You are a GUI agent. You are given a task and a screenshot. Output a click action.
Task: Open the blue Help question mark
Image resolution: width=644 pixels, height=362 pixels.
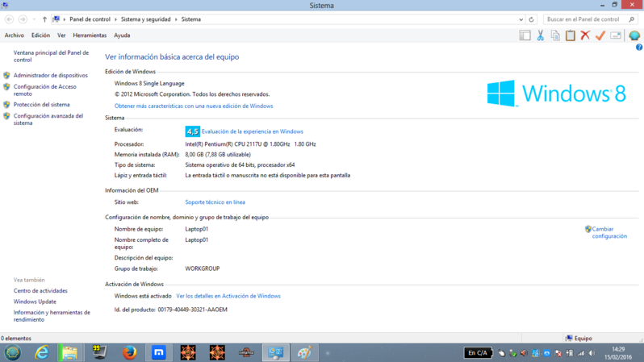click(x=639, y=48)
